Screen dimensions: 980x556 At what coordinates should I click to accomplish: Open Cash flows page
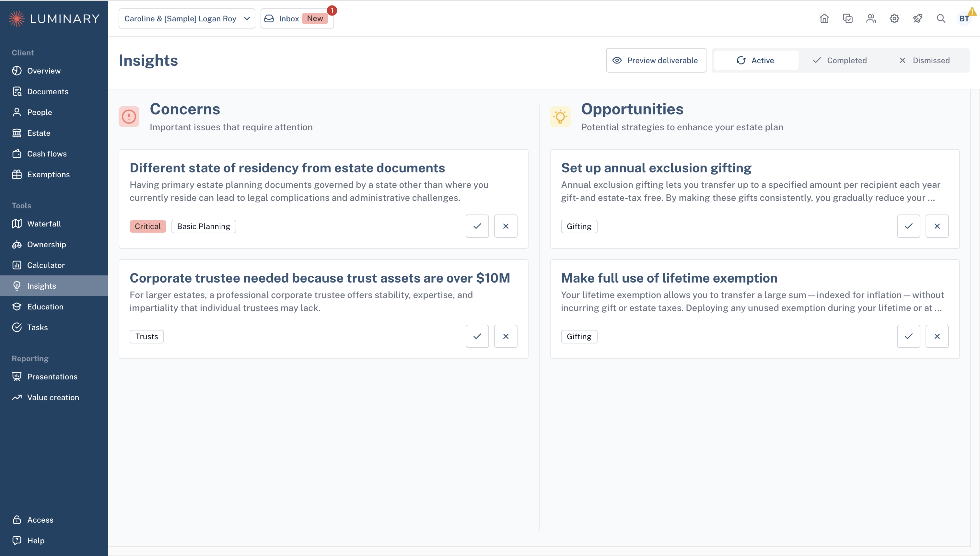tap(54, 154)
